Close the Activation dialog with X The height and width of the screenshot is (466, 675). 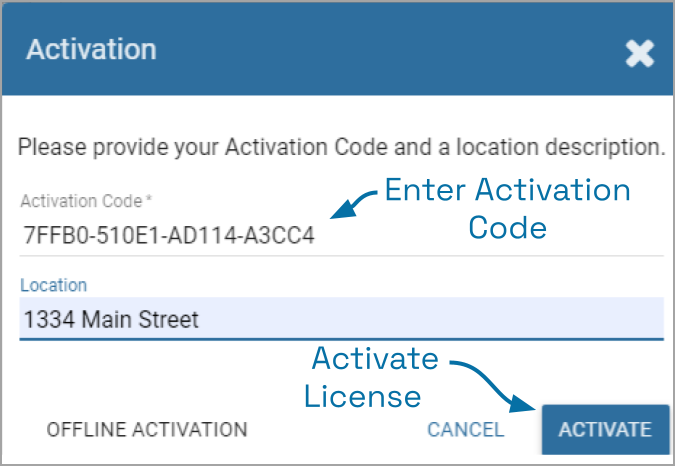(x=639, y=53)
